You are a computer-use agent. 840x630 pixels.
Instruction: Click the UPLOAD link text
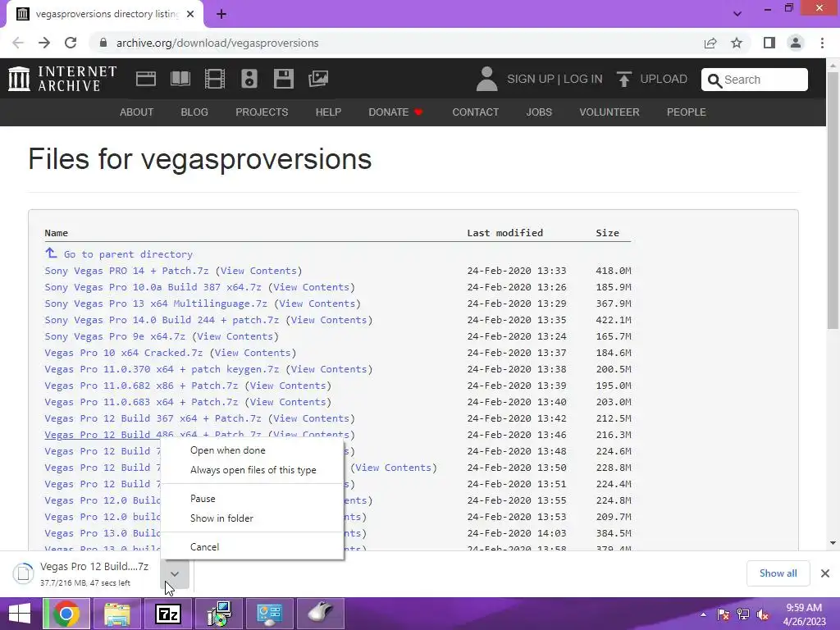tap(664, 80)
